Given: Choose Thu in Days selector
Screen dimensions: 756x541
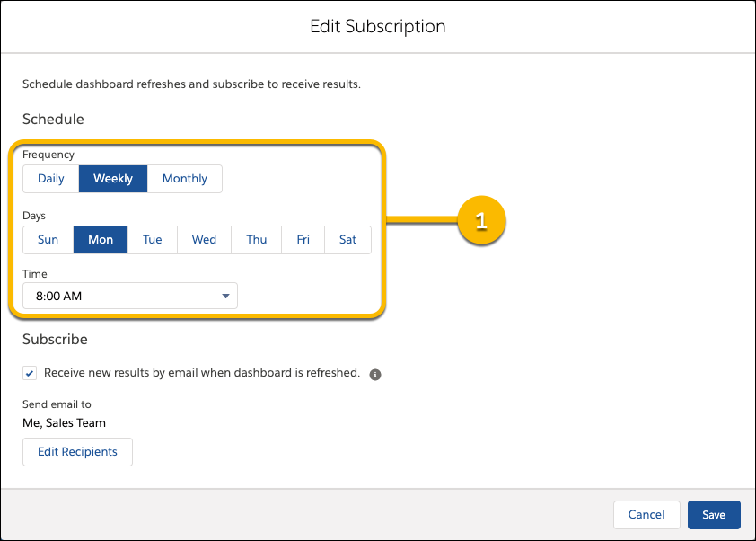Looking at the screenshot, I should pyautogui.click(x=257, y=240).
